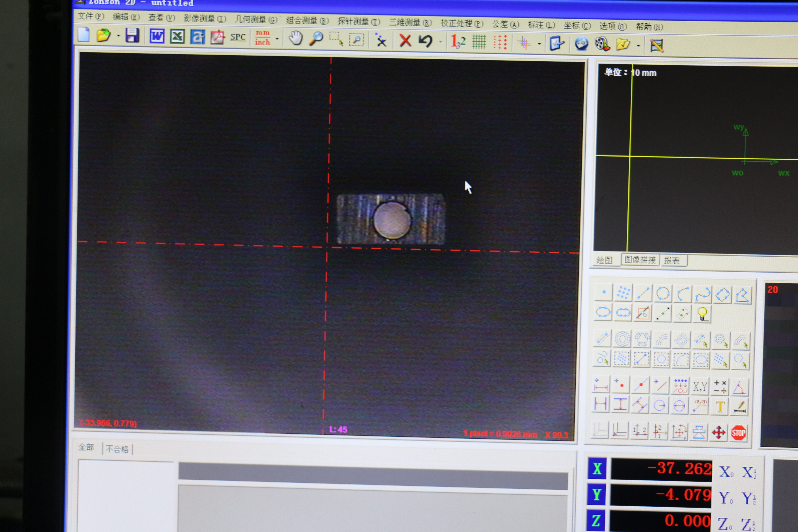The image size is (798, 532).
Task: Switch to the 图像拼接 tab
Action: tap(640, 260)
